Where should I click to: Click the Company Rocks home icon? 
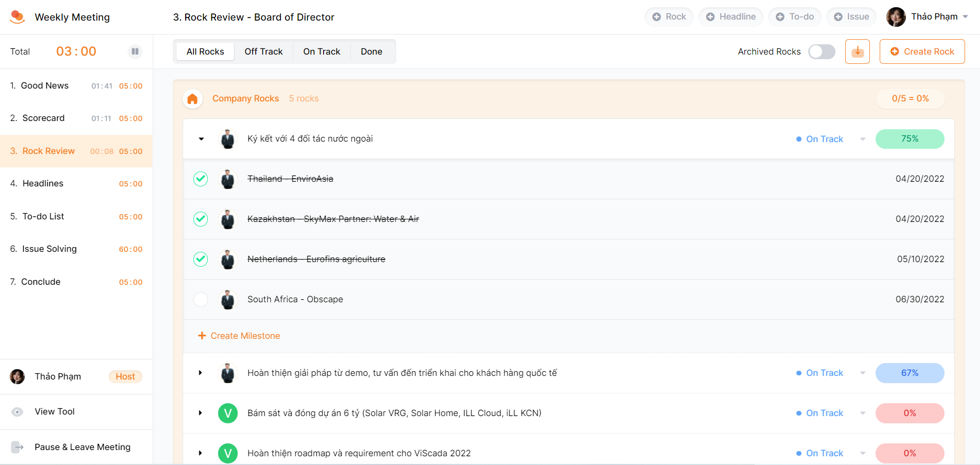(x=192, y=99)
